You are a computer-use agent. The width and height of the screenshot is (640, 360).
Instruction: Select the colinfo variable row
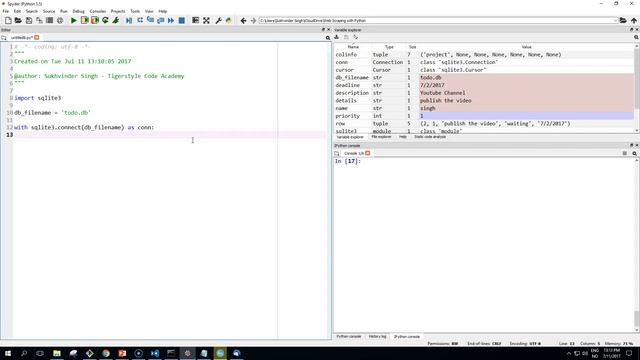[x=484, y=54]
